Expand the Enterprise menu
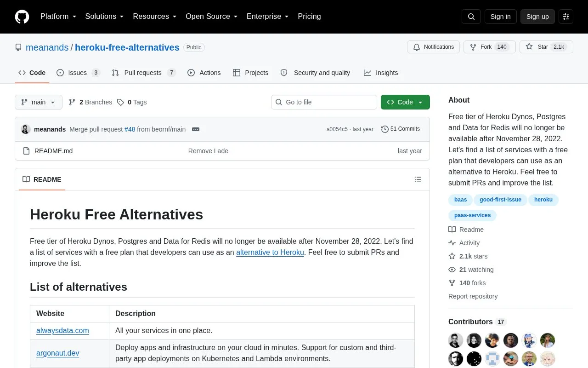Image resolution: width=588 pixels, height=368 pixels. pyautogui.click(x=267, y=17)
